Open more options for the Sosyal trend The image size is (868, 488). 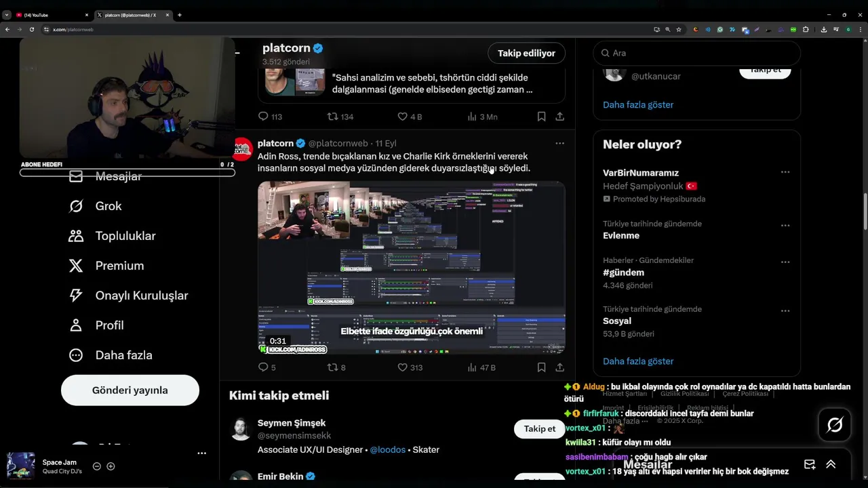point(785,310)
